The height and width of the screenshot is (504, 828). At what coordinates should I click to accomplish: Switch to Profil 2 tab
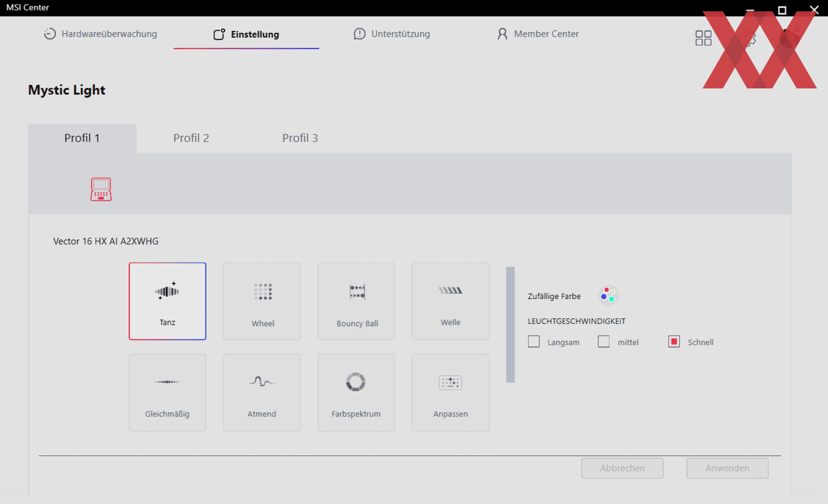[x=191, y=138]
